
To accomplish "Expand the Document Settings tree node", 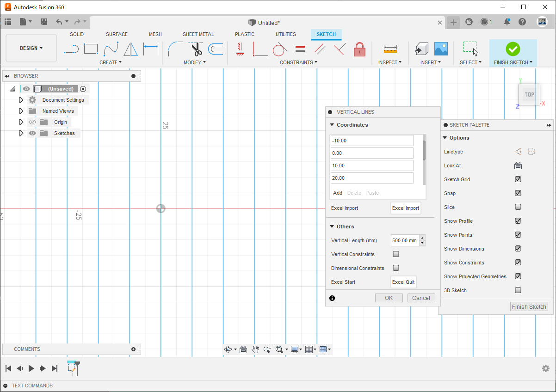I will click(x=21, y=100).
